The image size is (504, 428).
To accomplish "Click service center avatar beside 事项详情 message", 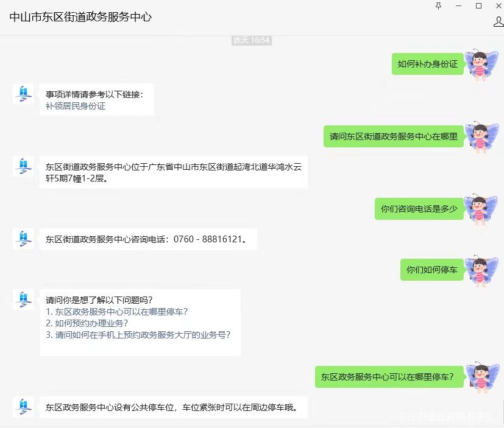I will click(24, 94).
